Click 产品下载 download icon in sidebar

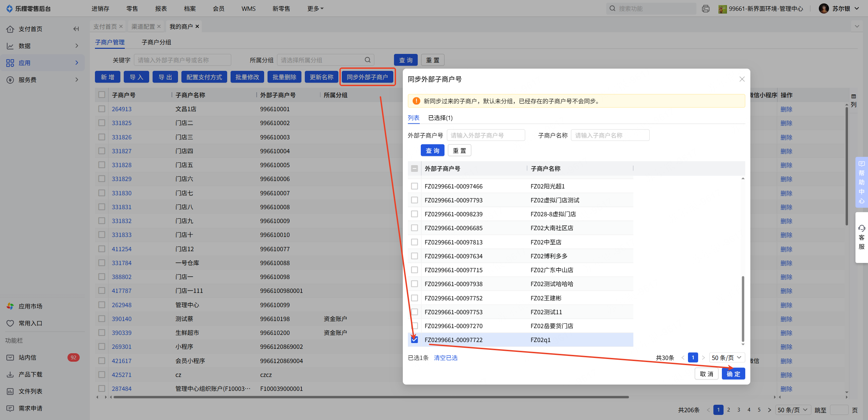coord(10,374)
